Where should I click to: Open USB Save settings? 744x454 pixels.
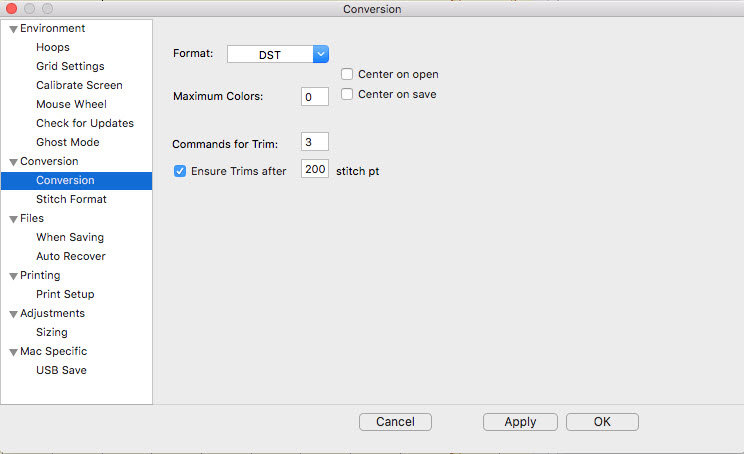tap(61, 370)
